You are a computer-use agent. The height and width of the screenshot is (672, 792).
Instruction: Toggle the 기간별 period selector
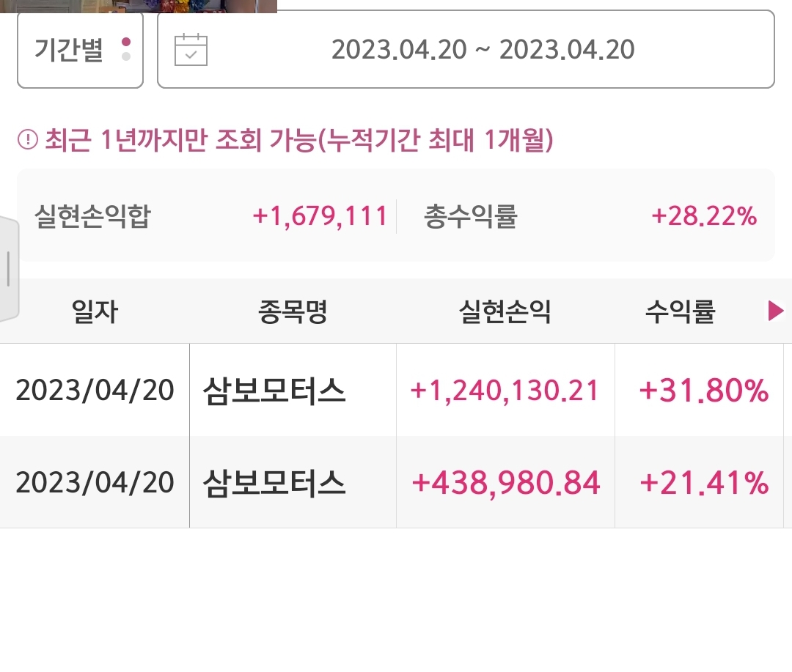tap(81, 50)
